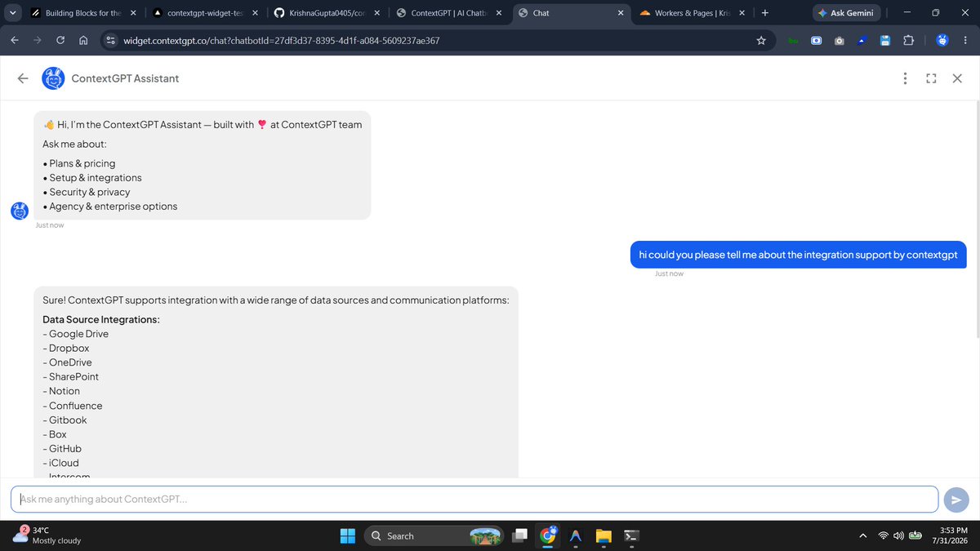Click the browser Back navigation arrow
Viewport: 980px width, 551px height.
(x=15, y=40)
